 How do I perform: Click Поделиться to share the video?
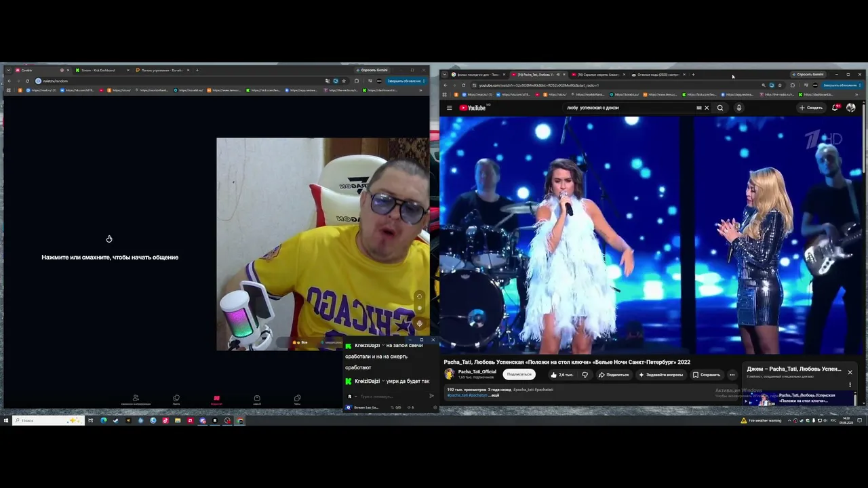pyautogui.click(x=614, y=375)
